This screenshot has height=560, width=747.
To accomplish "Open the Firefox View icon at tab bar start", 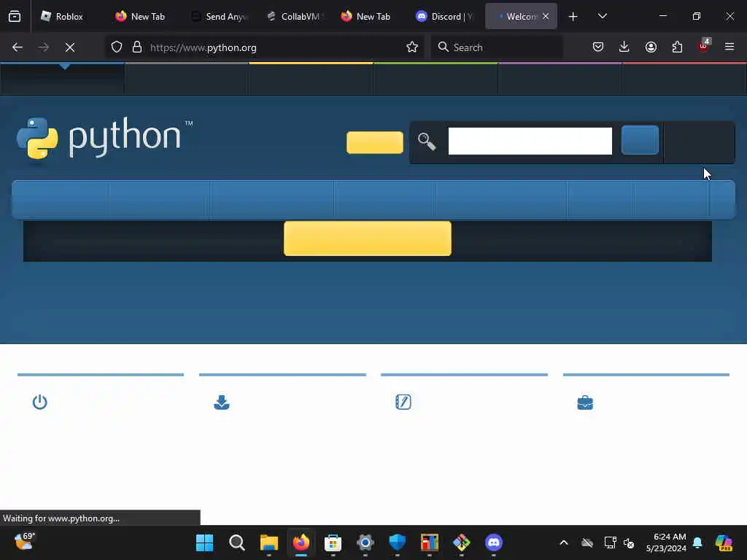I will (15, 16).
